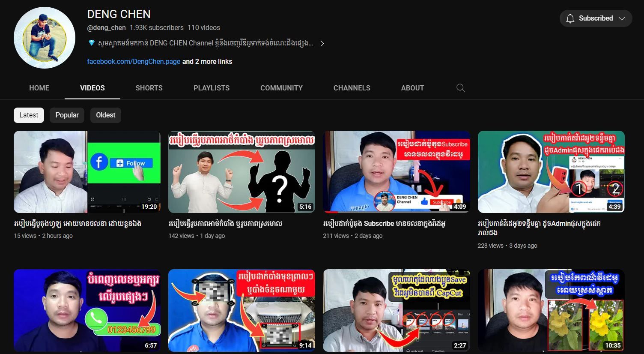Click the channel description text with diamond emoji
This screenshot has width=644, height=354.
coord(200,43)
